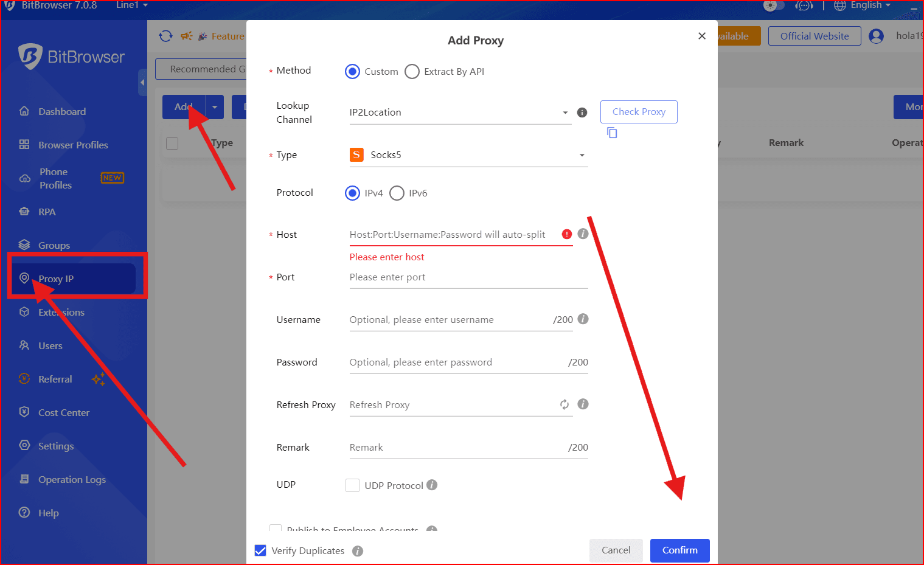Screen dimensions: 924x565
Task: Enable the UDP Protocol checkbox
Action: pos(352,485)
